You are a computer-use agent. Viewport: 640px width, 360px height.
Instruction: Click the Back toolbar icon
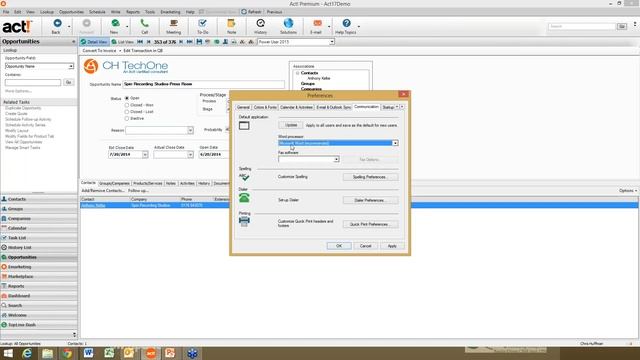[x=57, y=23]
